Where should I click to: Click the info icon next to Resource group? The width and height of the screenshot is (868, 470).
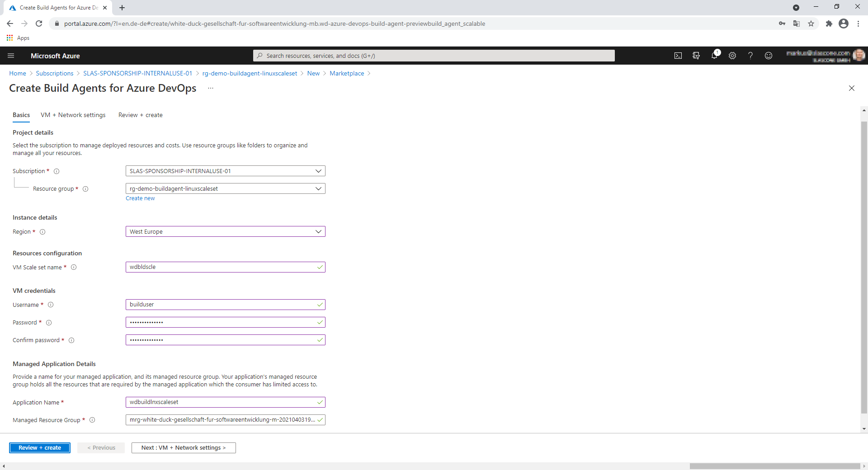point(85,189)
